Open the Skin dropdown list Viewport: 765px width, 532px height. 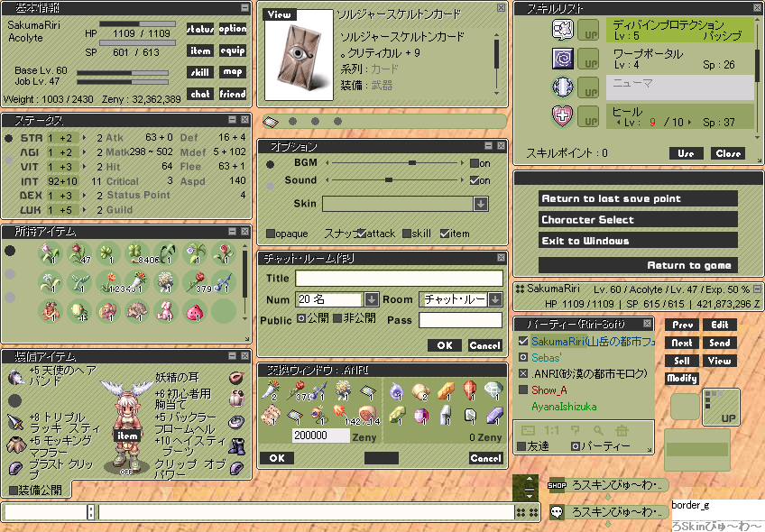click(481, 204)
